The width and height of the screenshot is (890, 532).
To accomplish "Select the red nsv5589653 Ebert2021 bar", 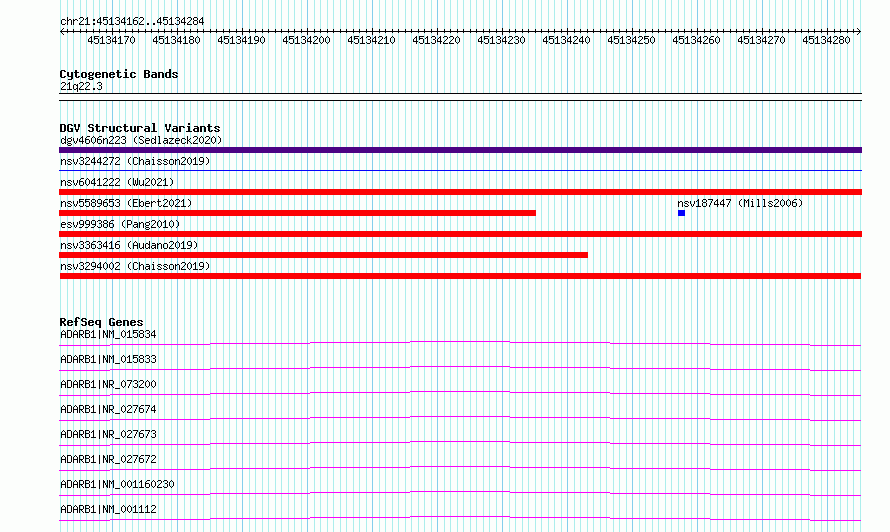I will (297, 213).
